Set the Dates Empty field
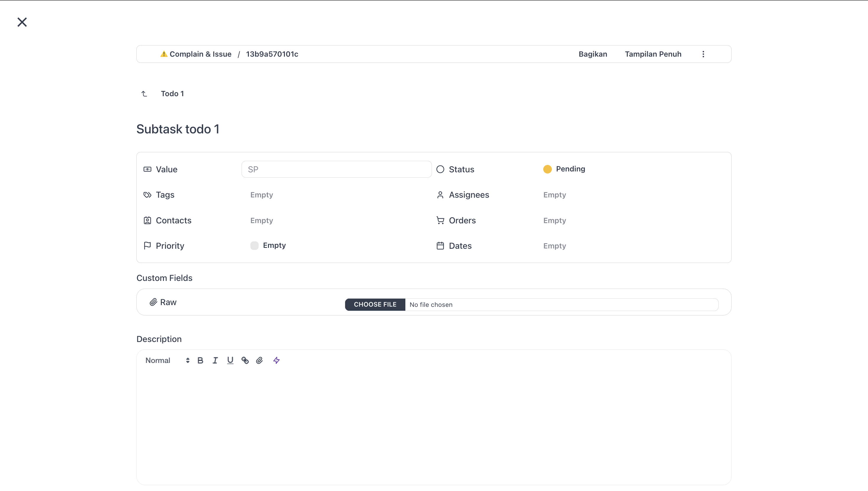 pos(554,246)
